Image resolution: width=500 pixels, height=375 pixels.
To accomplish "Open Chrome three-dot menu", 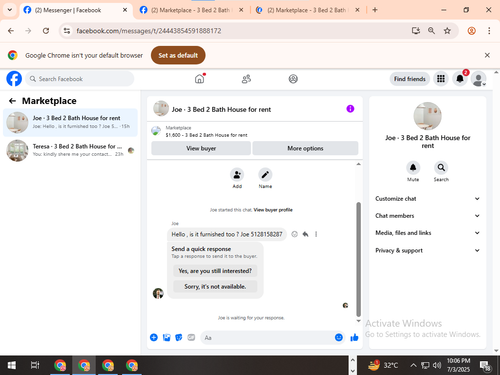I will pyautogui.click(x=489, y=31).
